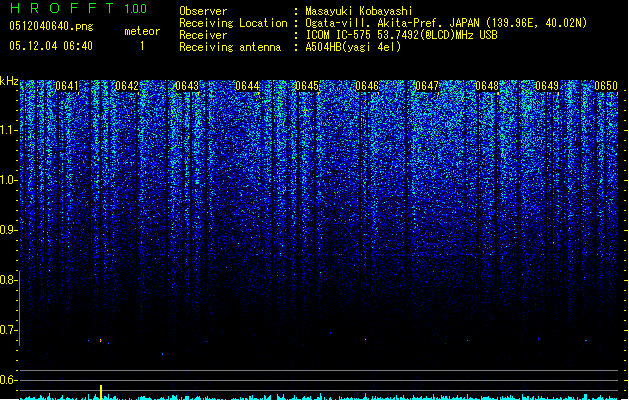Click the 0645 time marker
The width and height of the screenshot is (629, 400).
(307, 86)
